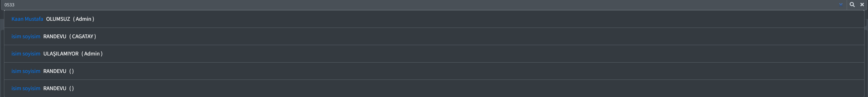Choose the isim soyisim ULAŞILAMIYOR result row
Screen dimensions: 868x97
click(434, 54)
